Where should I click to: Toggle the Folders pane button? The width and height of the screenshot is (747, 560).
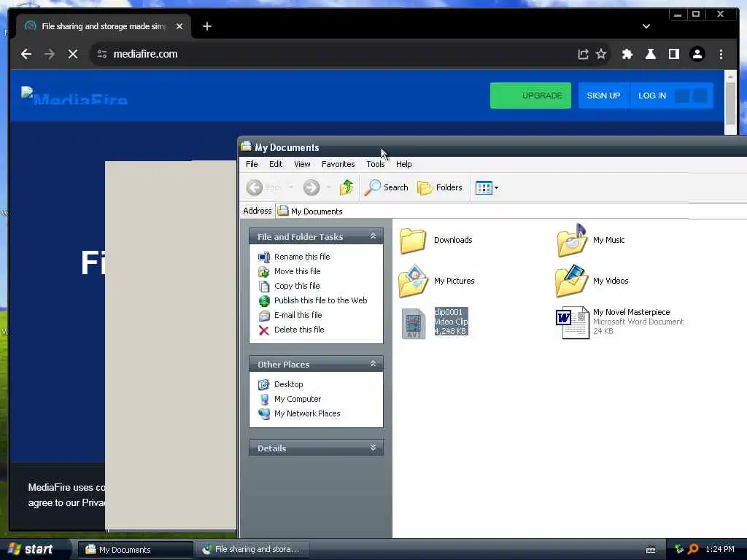[x=439, y=187]
